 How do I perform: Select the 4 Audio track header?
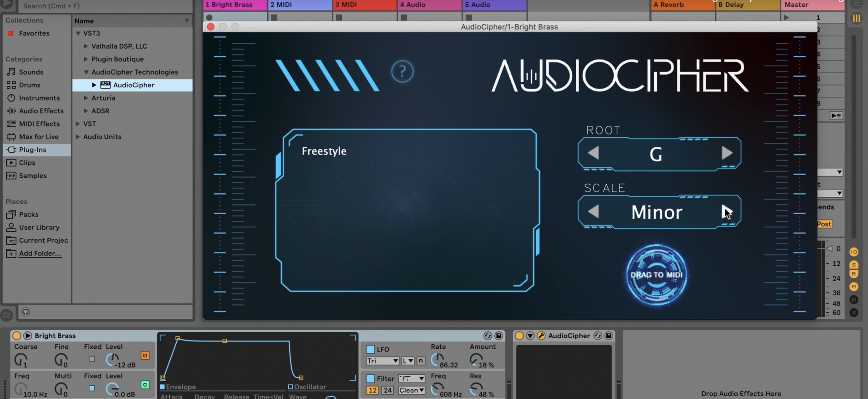429,5
